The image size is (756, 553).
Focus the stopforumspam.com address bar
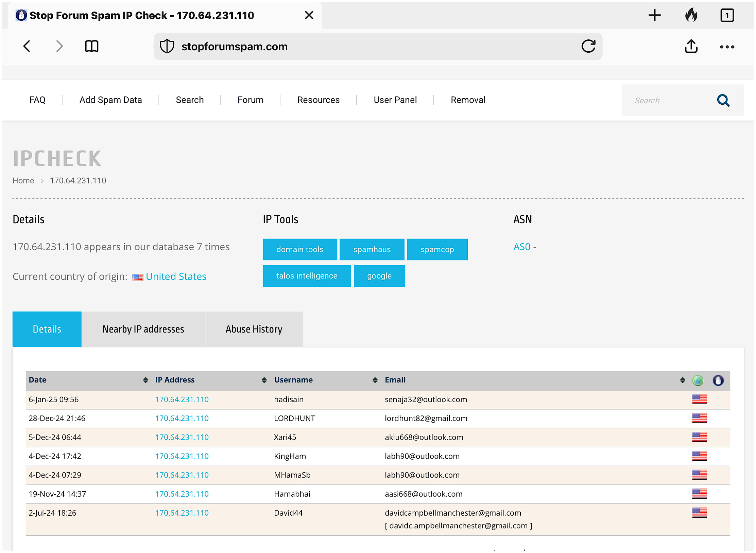tap(378, 47)
